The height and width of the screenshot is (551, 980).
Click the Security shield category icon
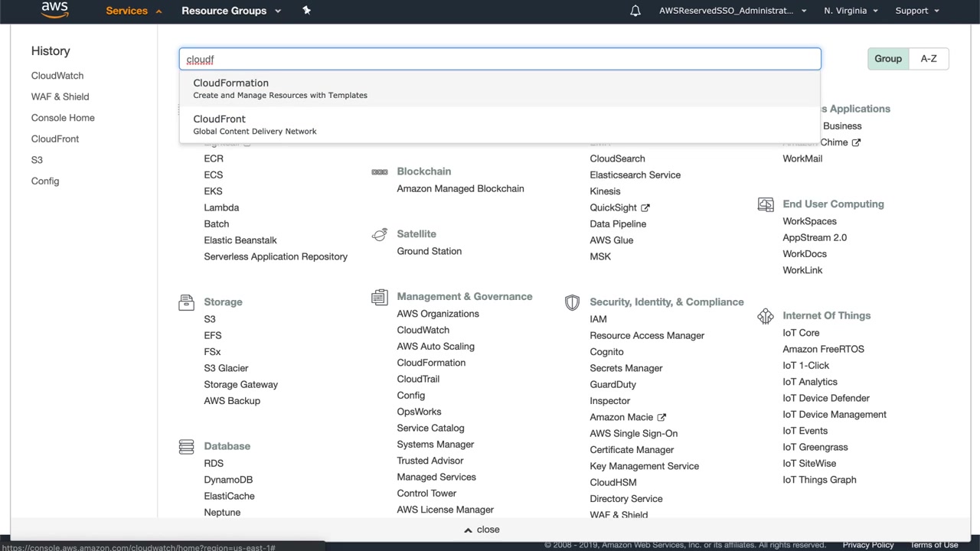[x=572, y=302]
